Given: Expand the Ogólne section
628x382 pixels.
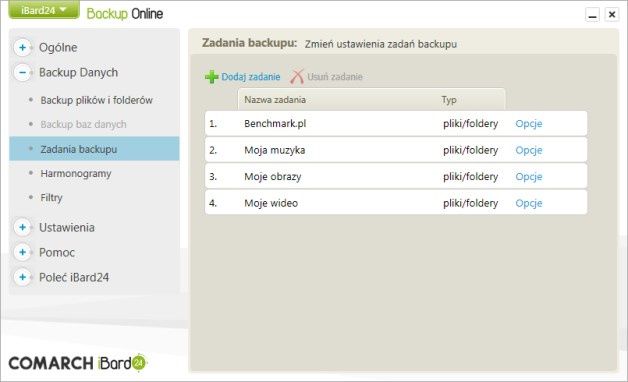Looking at the screenshot, I should (22, 47).
